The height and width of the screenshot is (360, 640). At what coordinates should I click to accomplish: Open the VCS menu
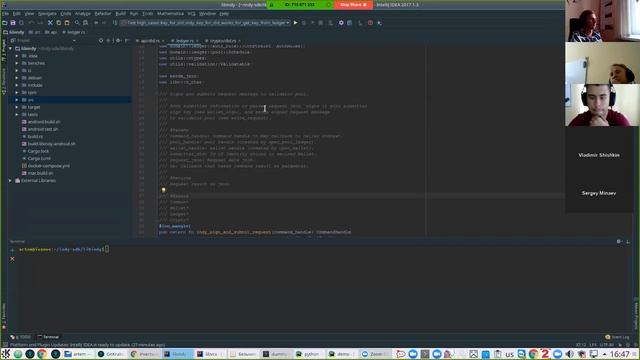(x=191, y=13)
